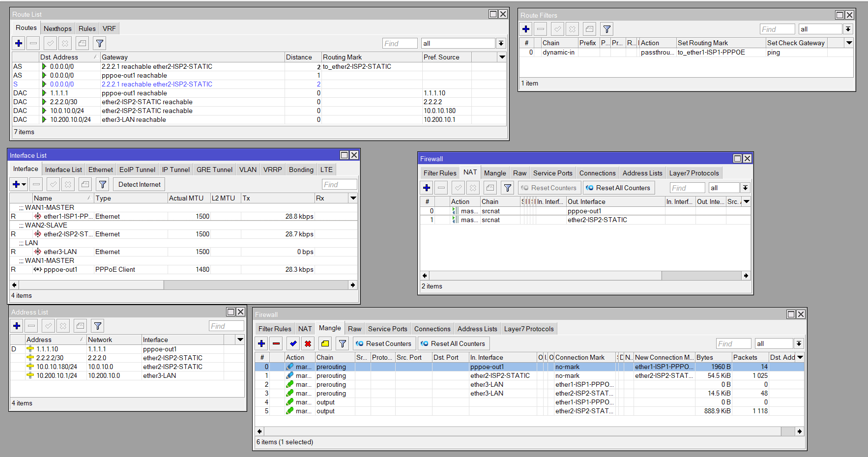Open the add dropdown arrow in Interface List

click(x=24, y=184)
